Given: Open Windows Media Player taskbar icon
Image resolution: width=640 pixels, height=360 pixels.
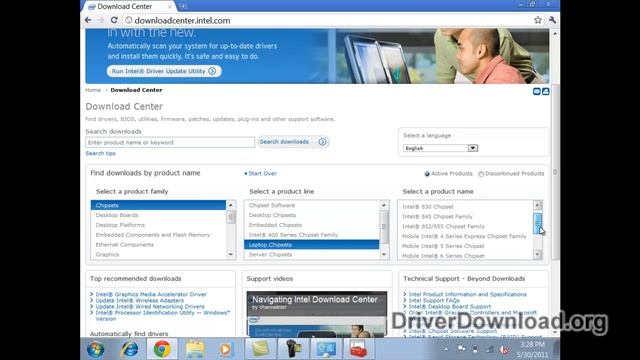Looking at the screenshot, I should tap(226, 349).
